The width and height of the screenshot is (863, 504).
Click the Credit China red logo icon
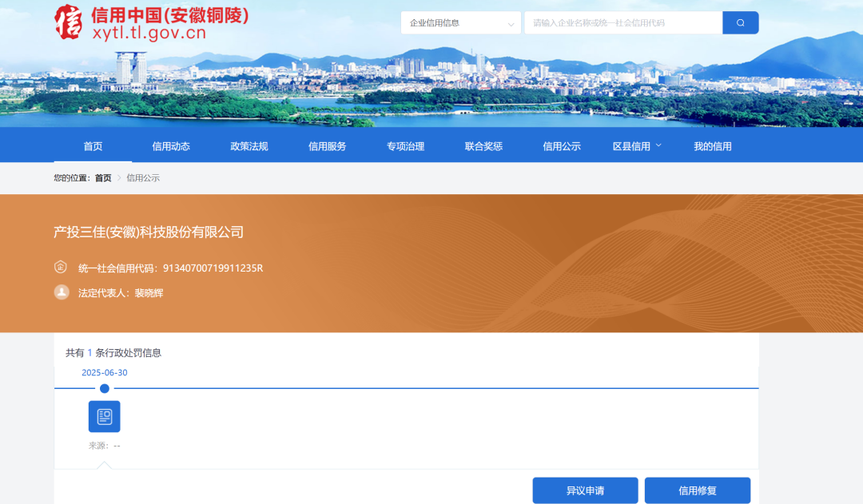[x=68, y=22]
